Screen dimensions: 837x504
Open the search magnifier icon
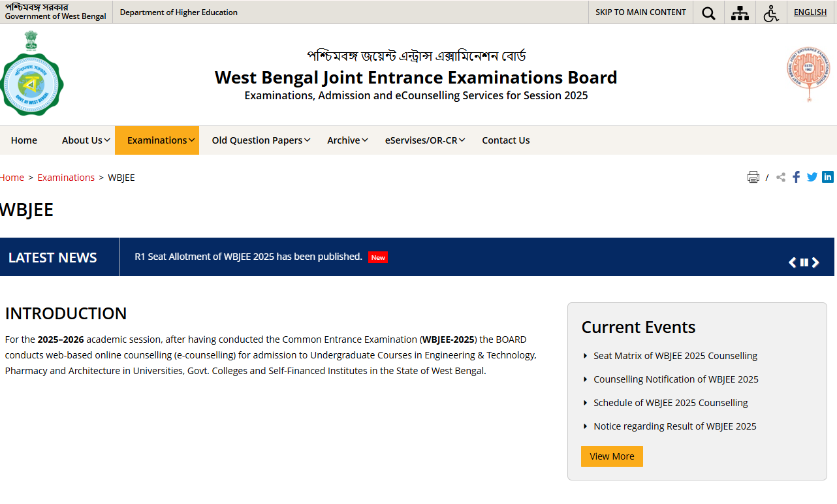coord(708,13)
